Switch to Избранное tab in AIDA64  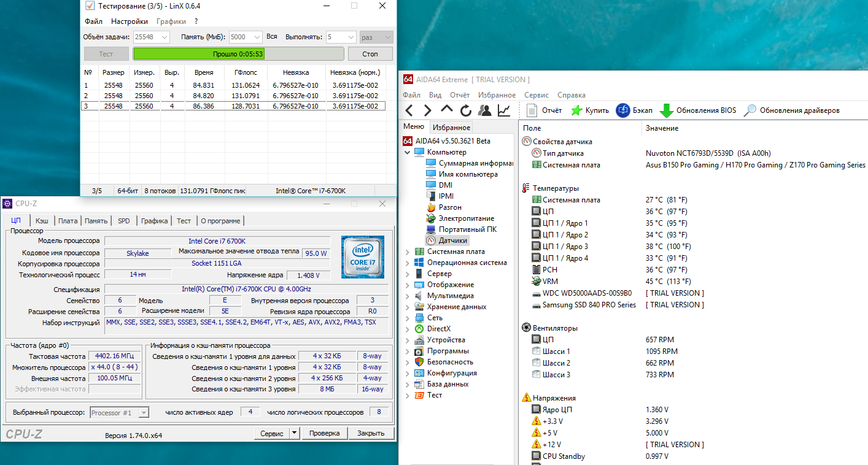[451, 128]
